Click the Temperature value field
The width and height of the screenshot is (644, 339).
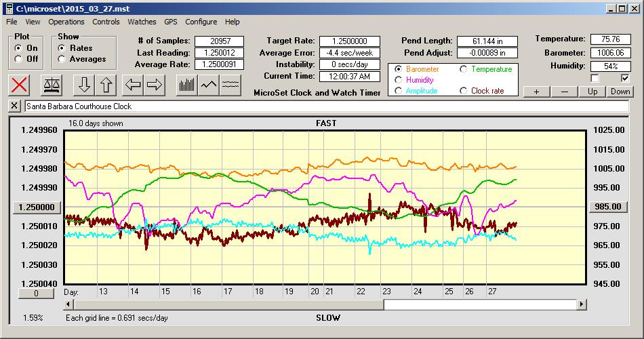pyautogui.click(x=611, y=39)
